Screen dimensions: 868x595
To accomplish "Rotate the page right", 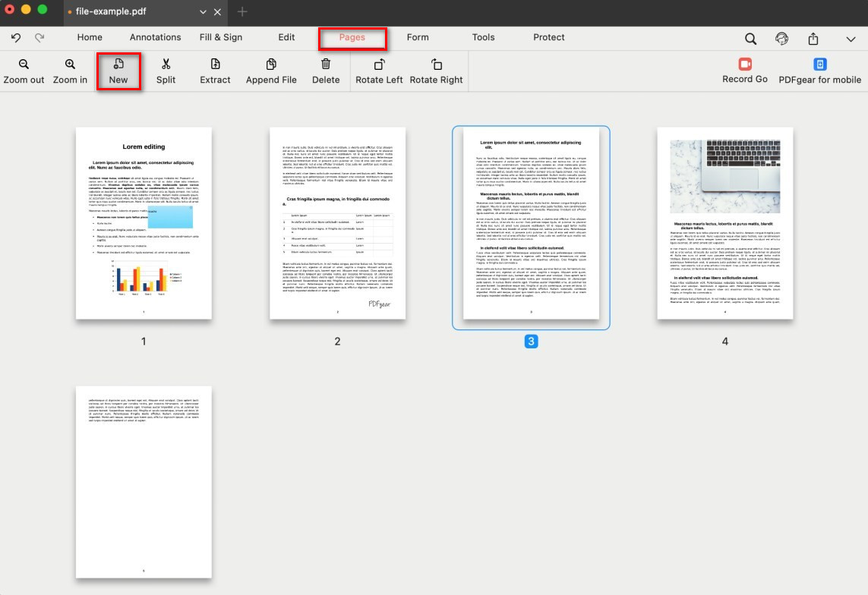I will tap(436, 65).
